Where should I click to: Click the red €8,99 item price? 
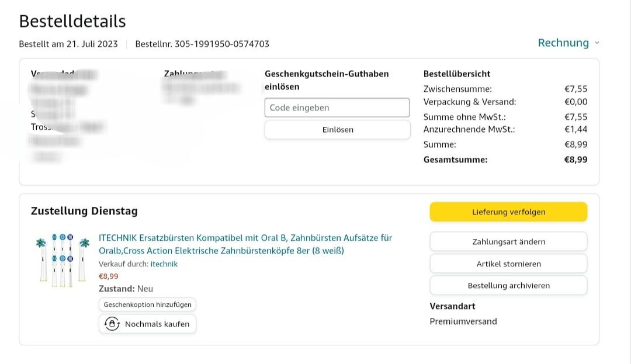click(x=108, y=276)
